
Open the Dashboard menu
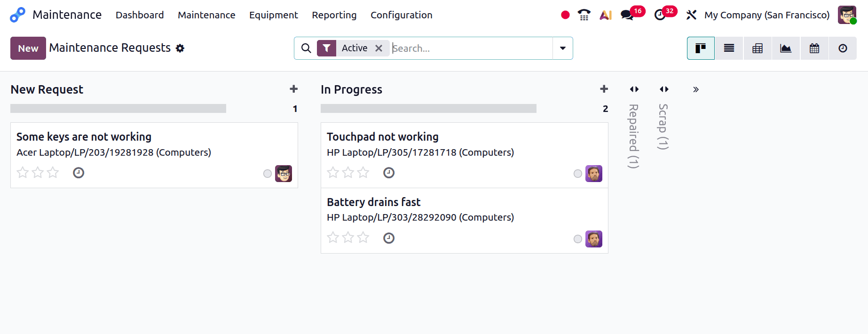click(140, 15)
